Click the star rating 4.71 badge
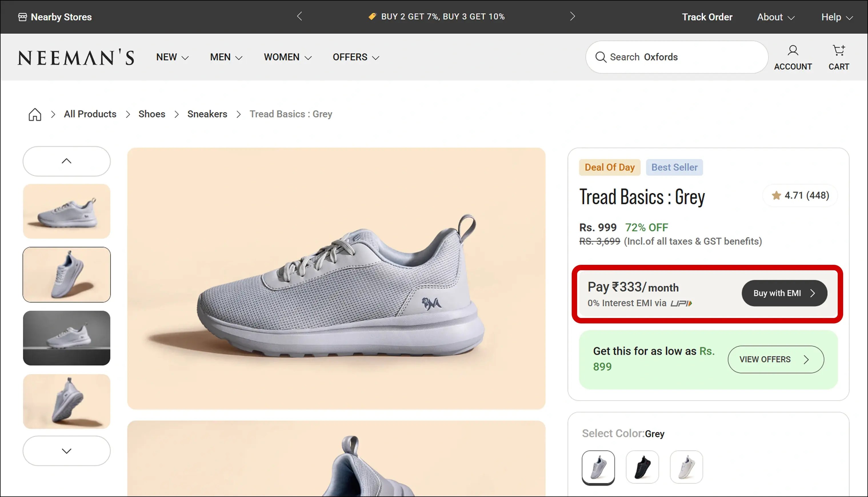Screen dimensions: 868x497 click(800, 196)
